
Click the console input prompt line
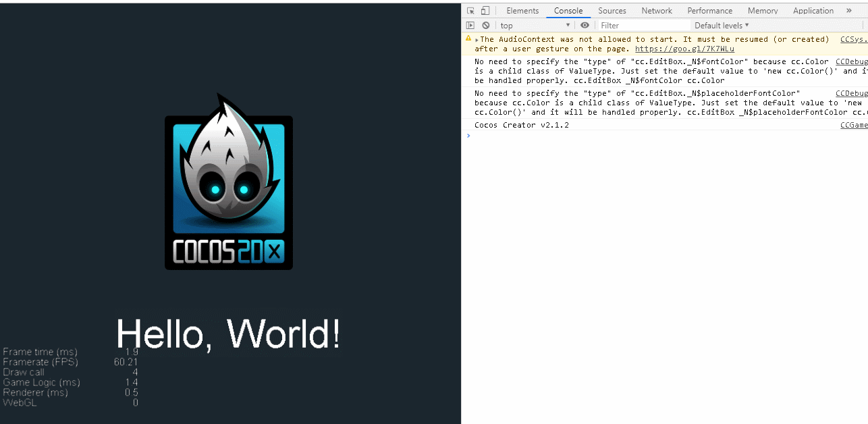(x=665, y=135)
